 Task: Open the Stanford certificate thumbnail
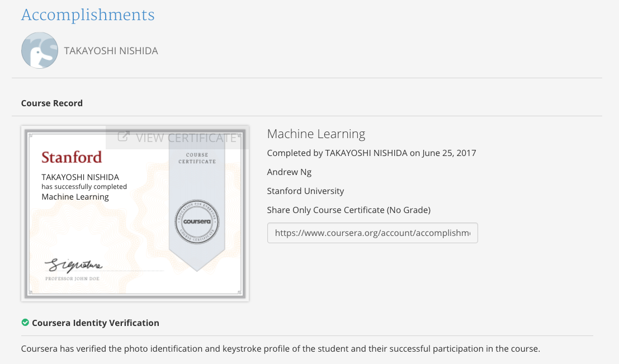(x=135, y=214)
